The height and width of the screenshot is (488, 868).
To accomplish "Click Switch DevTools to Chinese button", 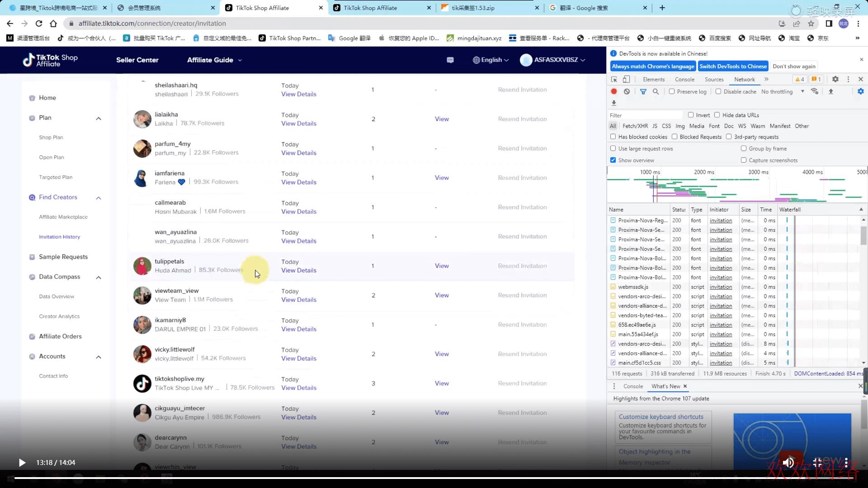I will pyautogui.click(x=733, y=66).
